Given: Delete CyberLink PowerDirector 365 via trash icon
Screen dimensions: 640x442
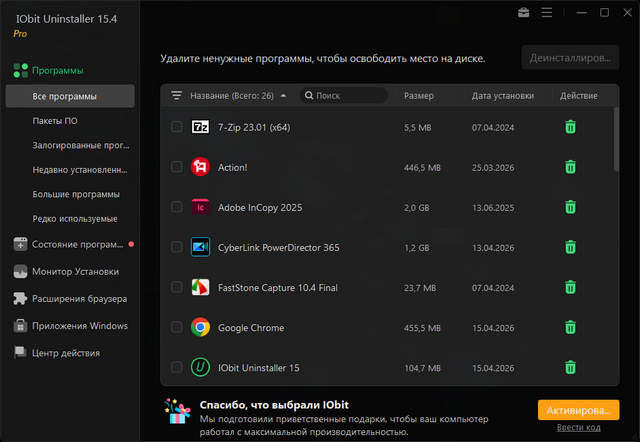Looking at the screenshot, I should tap(571, 247).
